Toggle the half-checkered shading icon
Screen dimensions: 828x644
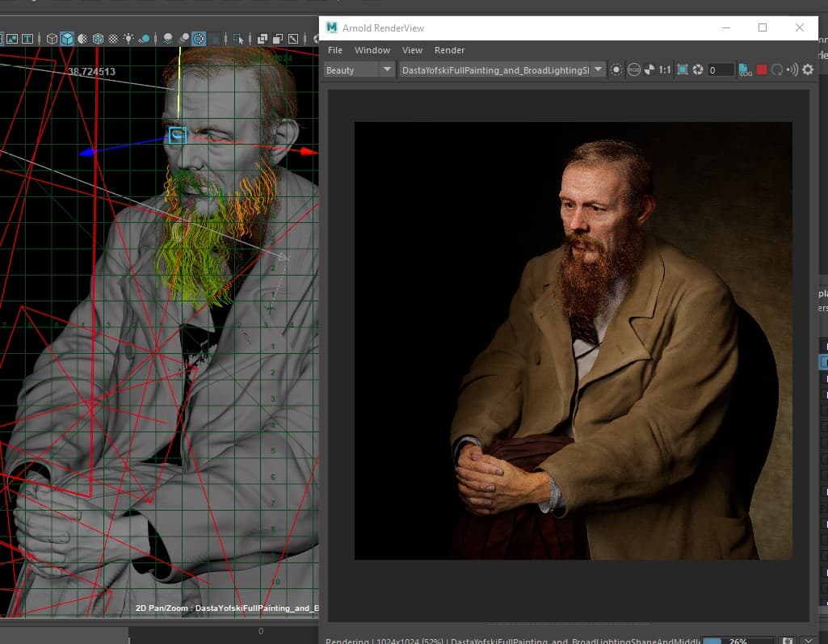(82, 39)
